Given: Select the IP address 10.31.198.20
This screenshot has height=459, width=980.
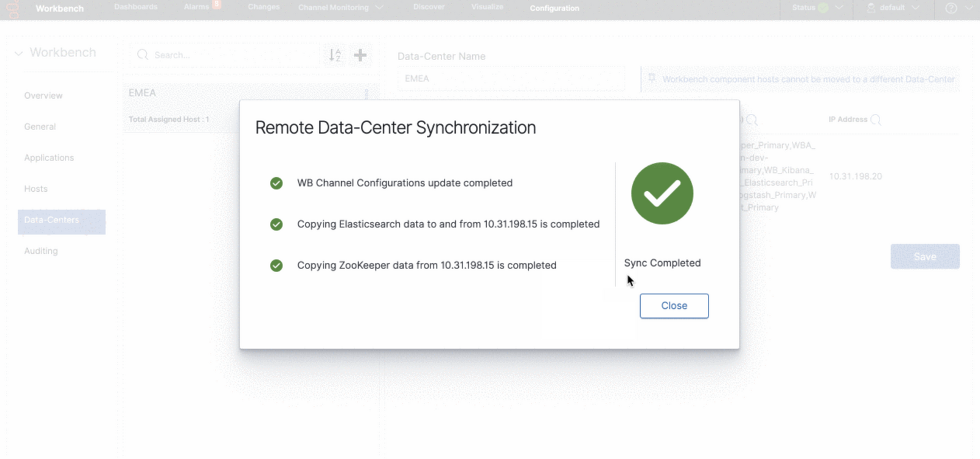Looking at the screenshot, I should pos(856,176).
